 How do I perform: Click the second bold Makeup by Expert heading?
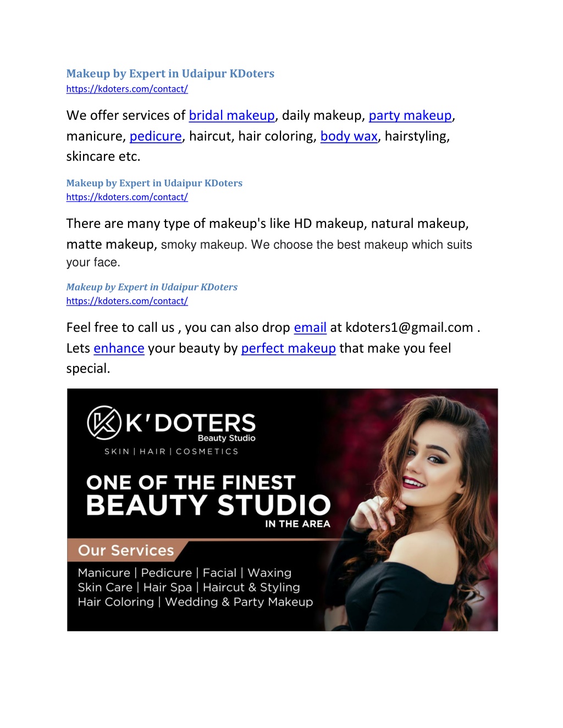coord(154,183)
